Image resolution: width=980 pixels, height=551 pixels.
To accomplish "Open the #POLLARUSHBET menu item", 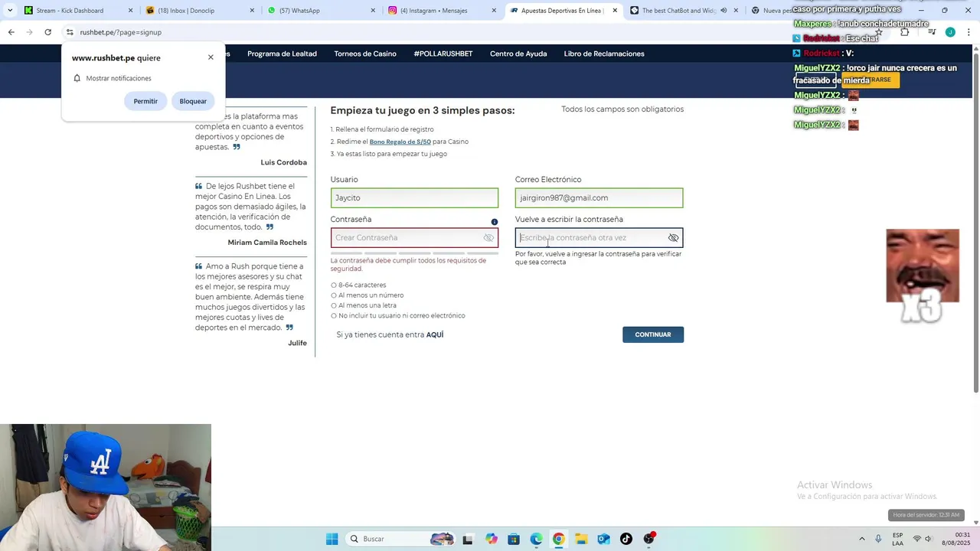I will tap(443, 54).
